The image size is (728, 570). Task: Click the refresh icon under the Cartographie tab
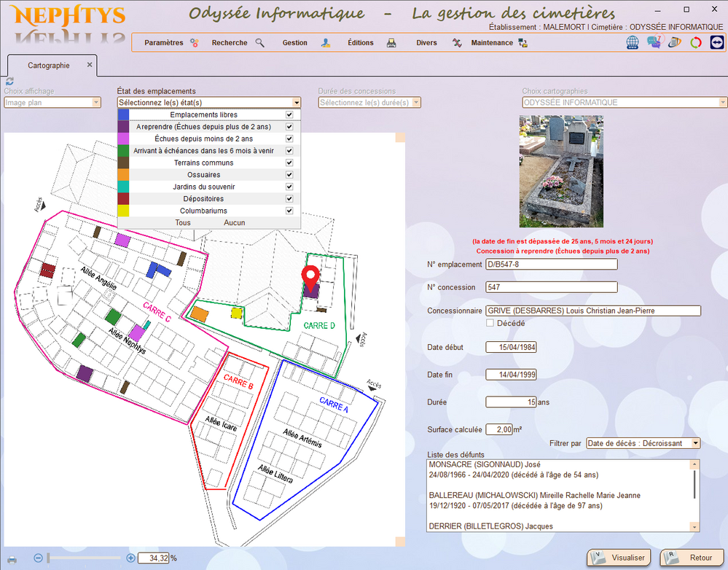tap(9, 82)
